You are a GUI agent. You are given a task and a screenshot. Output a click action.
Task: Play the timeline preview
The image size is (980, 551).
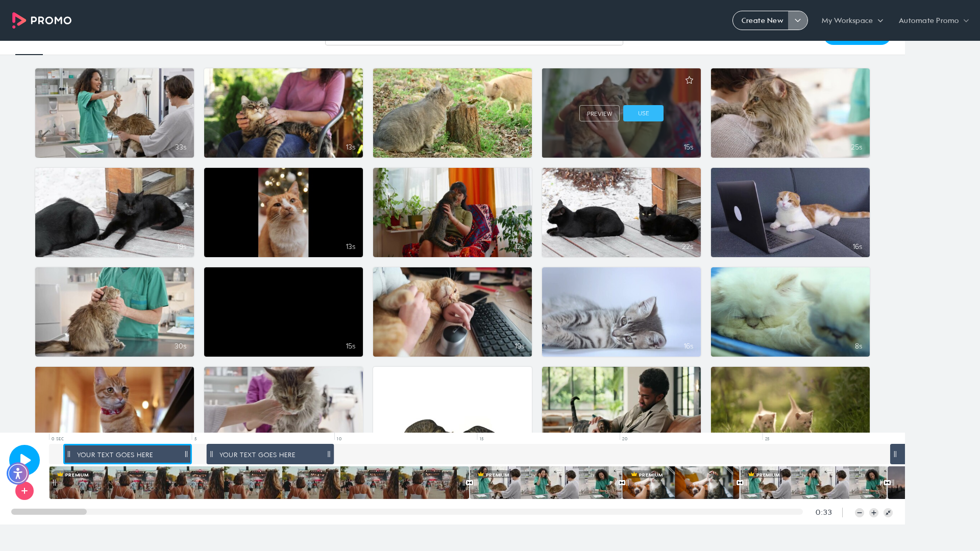(x=24, y=460)
